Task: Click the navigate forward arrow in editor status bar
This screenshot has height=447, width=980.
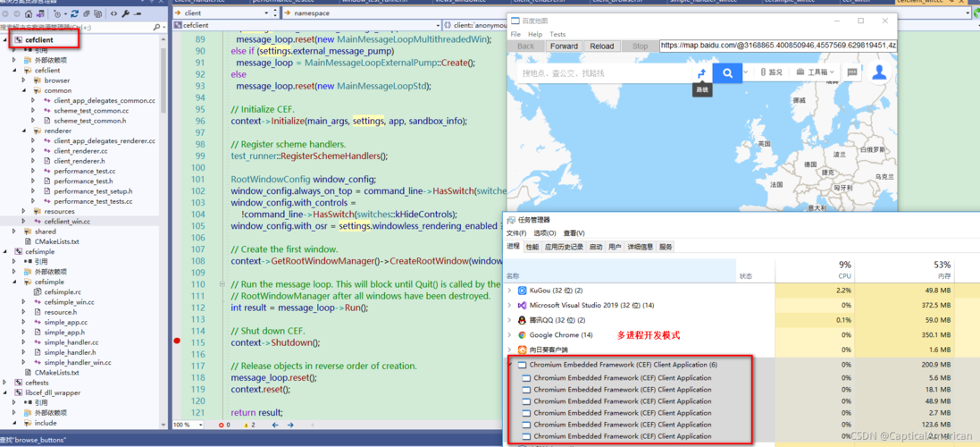Action: 290,426
